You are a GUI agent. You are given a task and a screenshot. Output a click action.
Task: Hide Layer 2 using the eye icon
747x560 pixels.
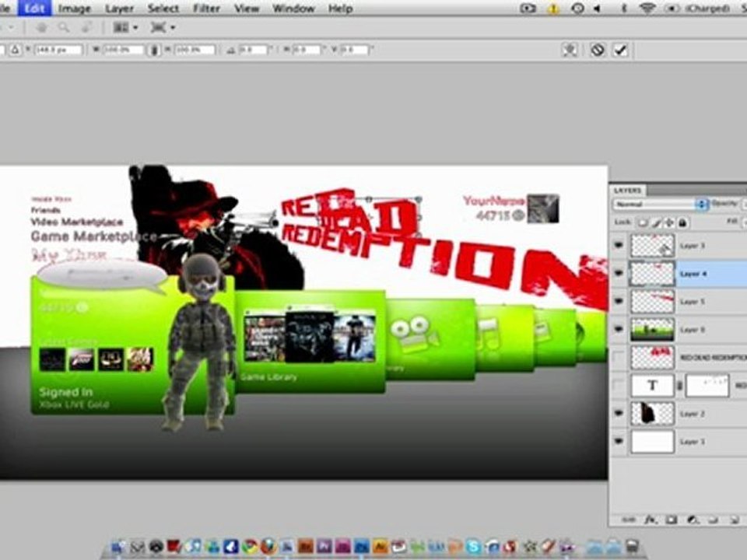(619, 413)
